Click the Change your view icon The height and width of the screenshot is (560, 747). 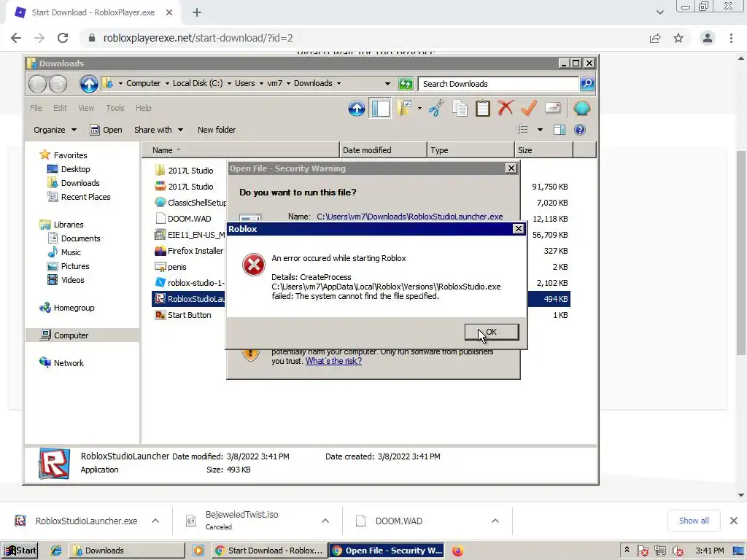click(522, 130)
